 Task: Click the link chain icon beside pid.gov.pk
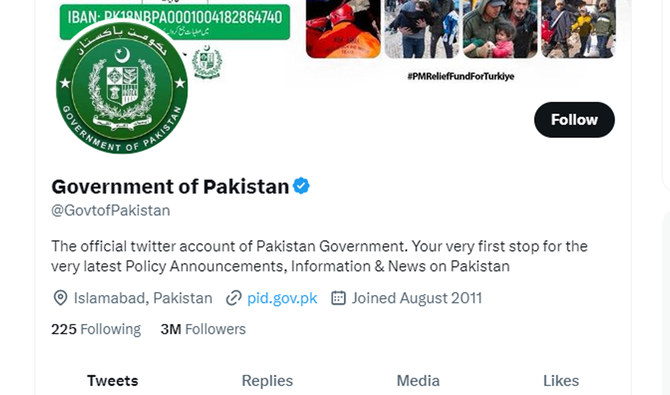pos(234,298)
